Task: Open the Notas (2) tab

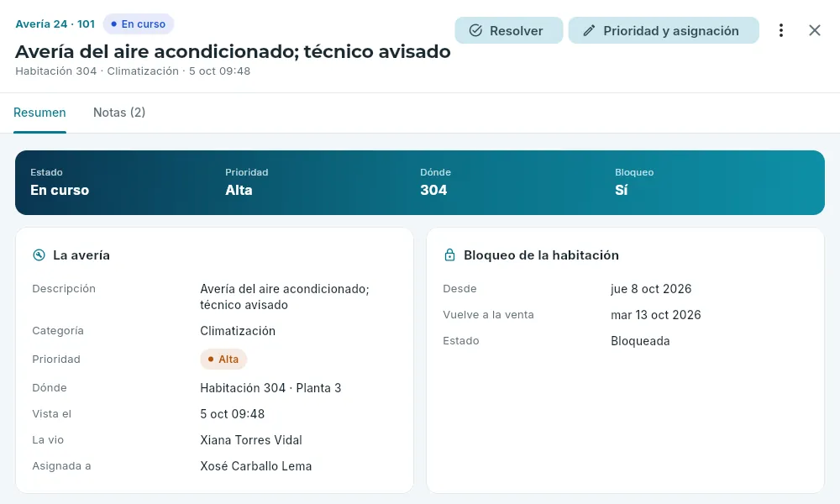Action: click(x=119, y=113)
